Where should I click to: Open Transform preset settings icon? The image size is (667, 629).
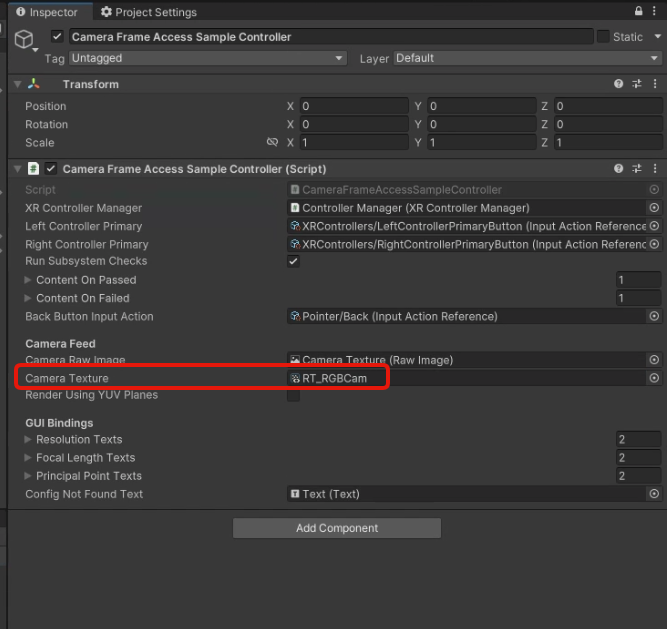pyautogui.click(x=637, y=84)
